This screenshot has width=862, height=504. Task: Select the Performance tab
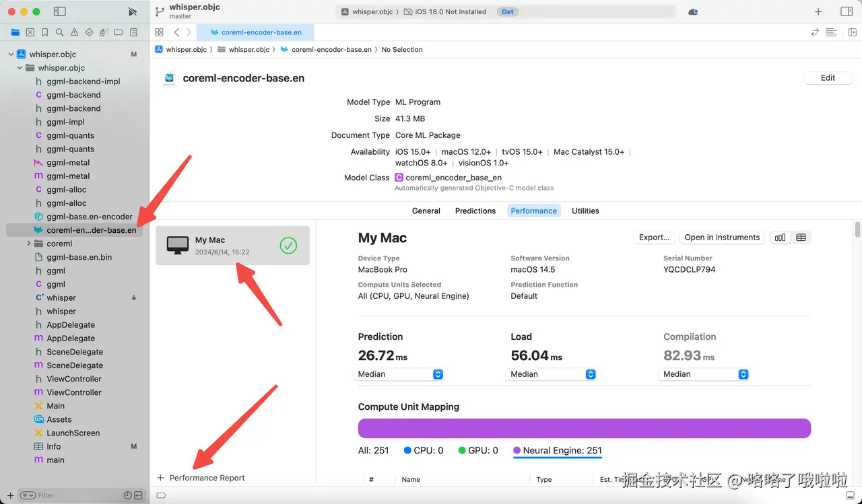pyautogui.click(x=533, y=211)
